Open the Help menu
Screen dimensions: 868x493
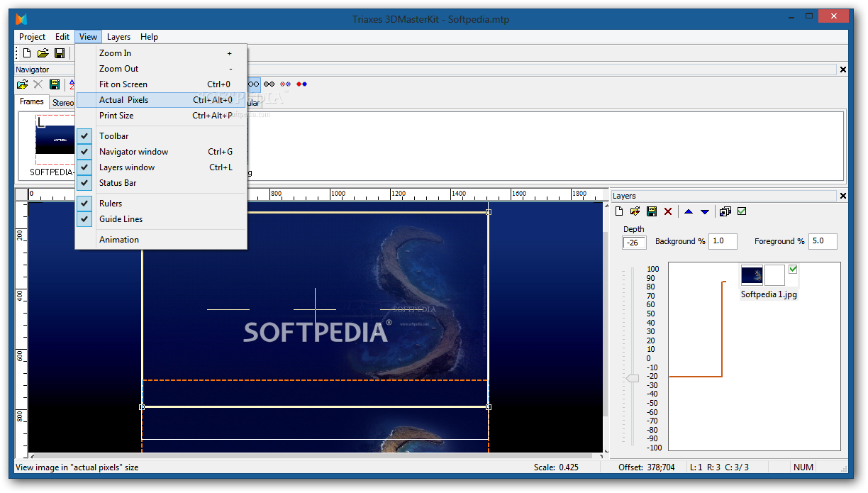pyautogui.click(x=149, y=37)
